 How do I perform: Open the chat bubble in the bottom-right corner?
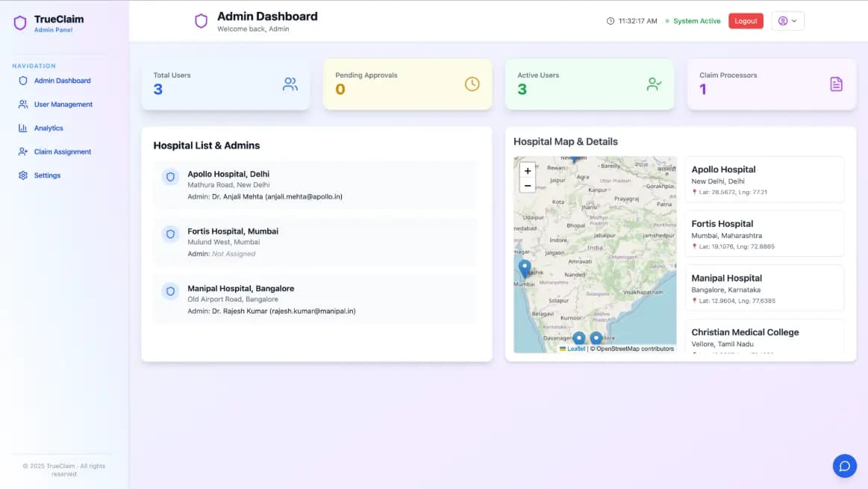pyautogui.click(x=844, y=465)
